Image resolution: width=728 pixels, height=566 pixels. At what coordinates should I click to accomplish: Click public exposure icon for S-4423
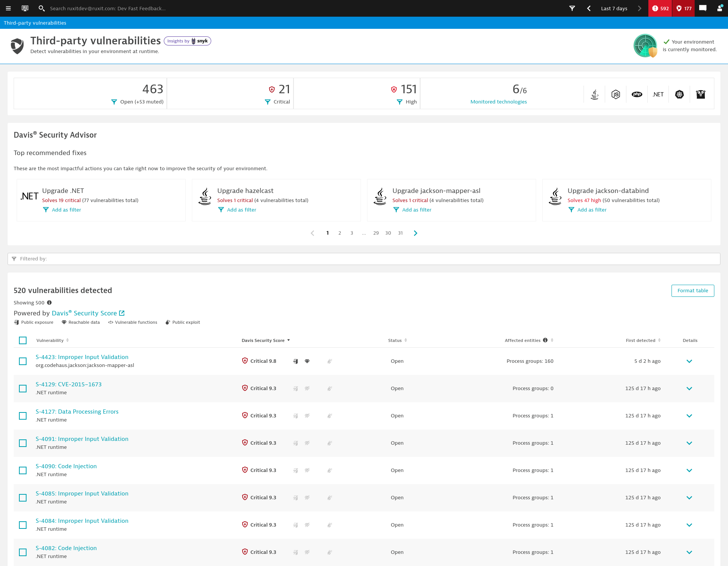(x=295, y=361)
